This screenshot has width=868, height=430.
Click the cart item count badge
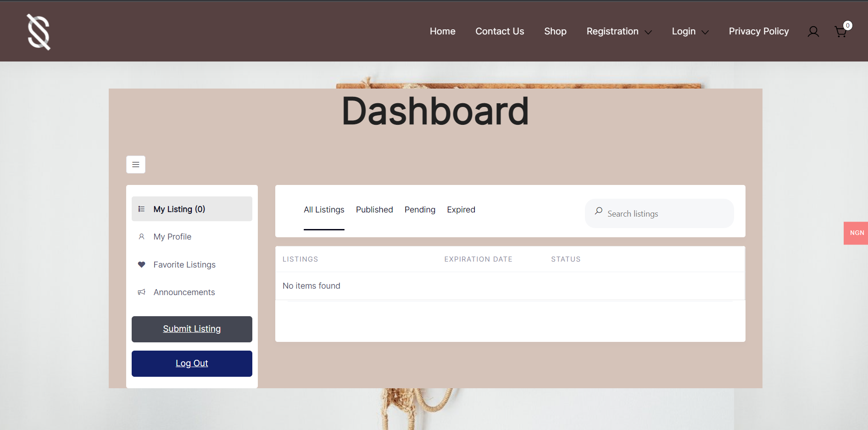(848, 26)
